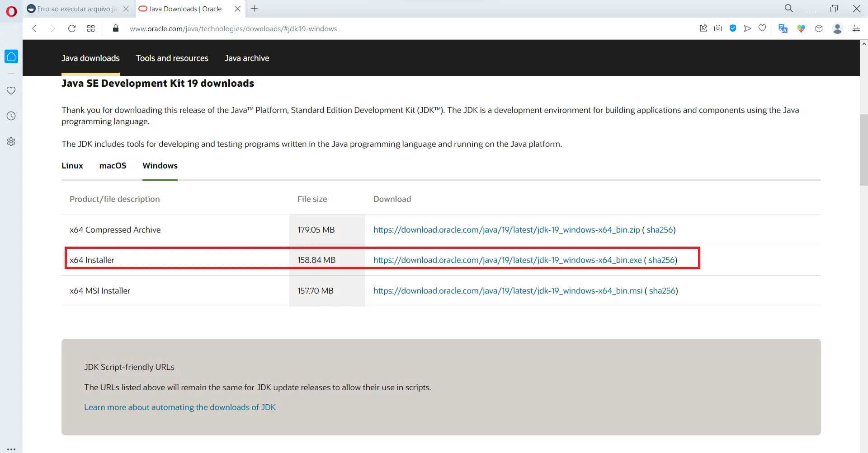Open the Speed Dial grid icon
This screenshot has width=868, height=453.
91,28
